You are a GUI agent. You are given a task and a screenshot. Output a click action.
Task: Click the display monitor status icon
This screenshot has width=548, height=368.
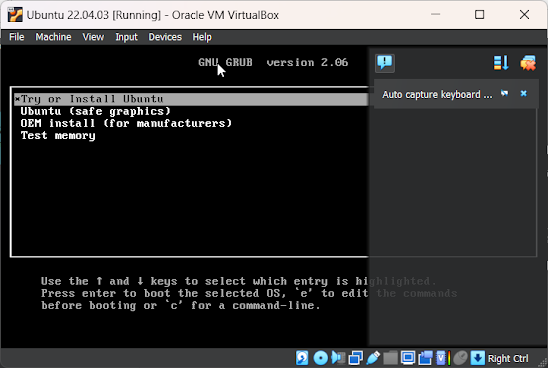point(408,358)
